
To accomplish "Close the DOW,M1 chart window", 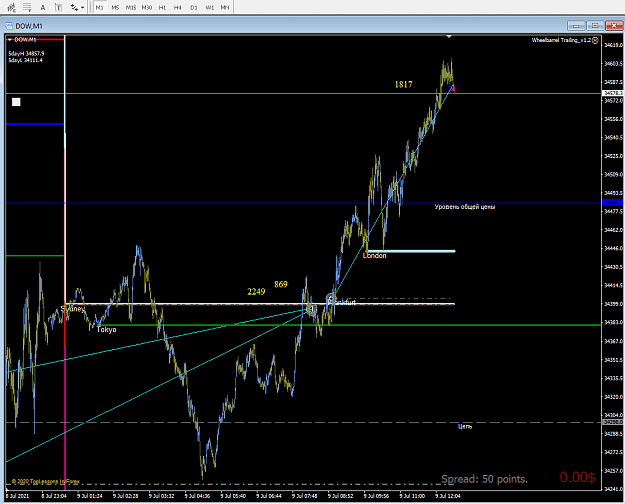I will [614, 26].
